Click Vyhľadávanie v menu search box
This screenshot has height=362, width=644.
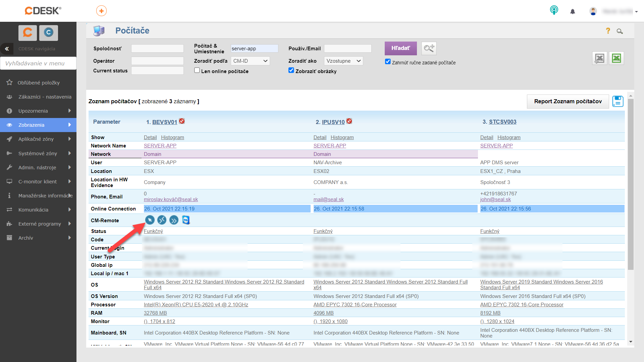(38, 63)
